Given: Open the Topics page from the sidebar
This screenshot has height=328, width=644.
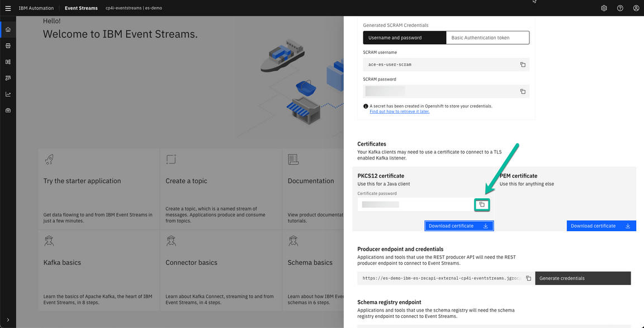Looking at the screenshot, I should (x=8, y=45).
